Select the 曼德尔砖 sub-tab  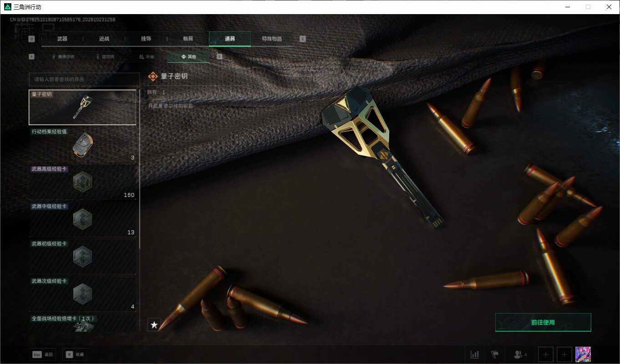tap(63, 57)
